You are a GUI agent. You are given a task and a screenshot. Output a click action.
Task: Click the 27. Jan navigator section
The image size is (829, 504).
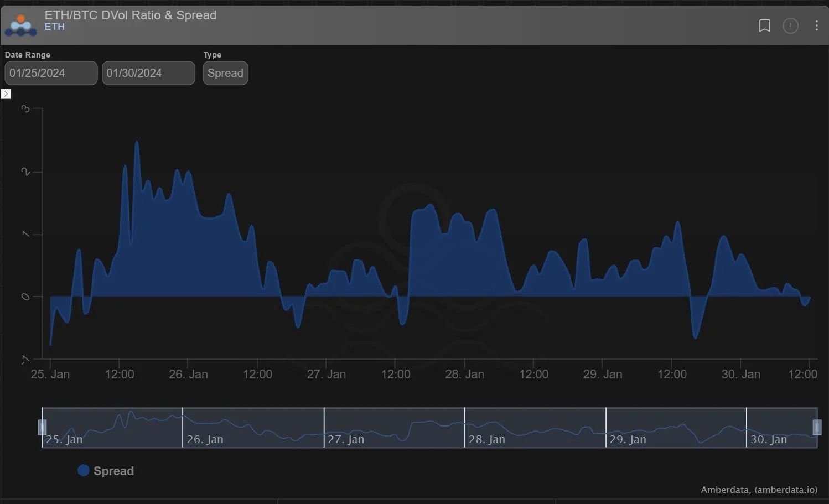[394, 428]
